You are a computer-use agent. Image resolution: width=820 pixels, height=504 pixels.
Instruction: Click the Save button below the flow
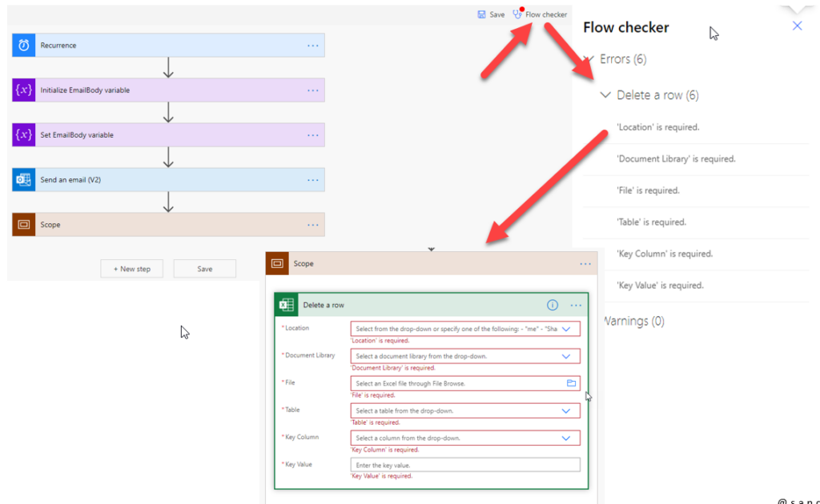coord(204,269)
